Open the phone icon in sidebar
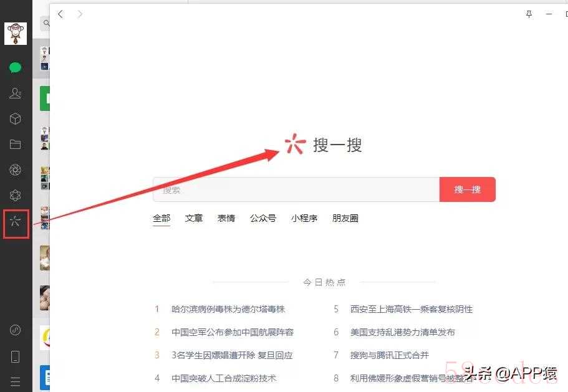568x392 pixels. [x=15, y=356]
